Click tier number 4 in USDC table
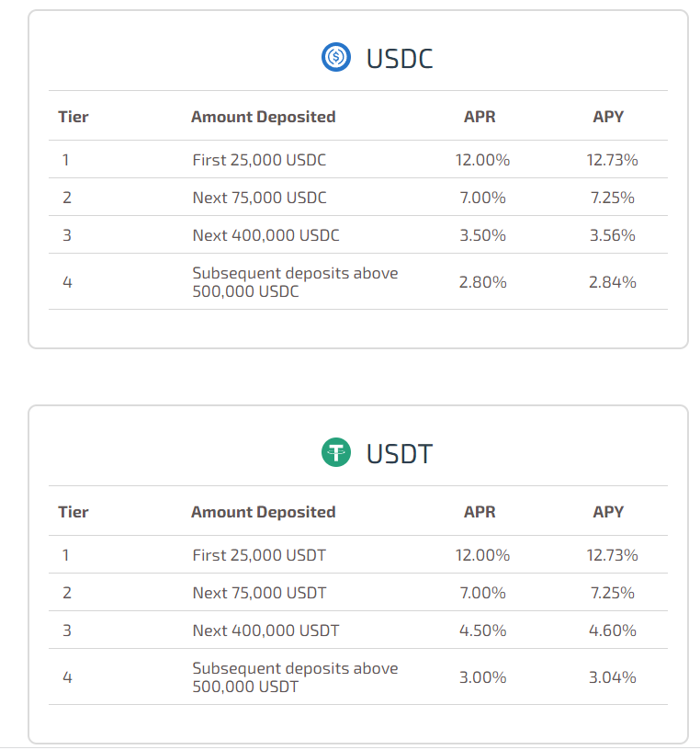 pyautogui.click(x=67, y=282)
